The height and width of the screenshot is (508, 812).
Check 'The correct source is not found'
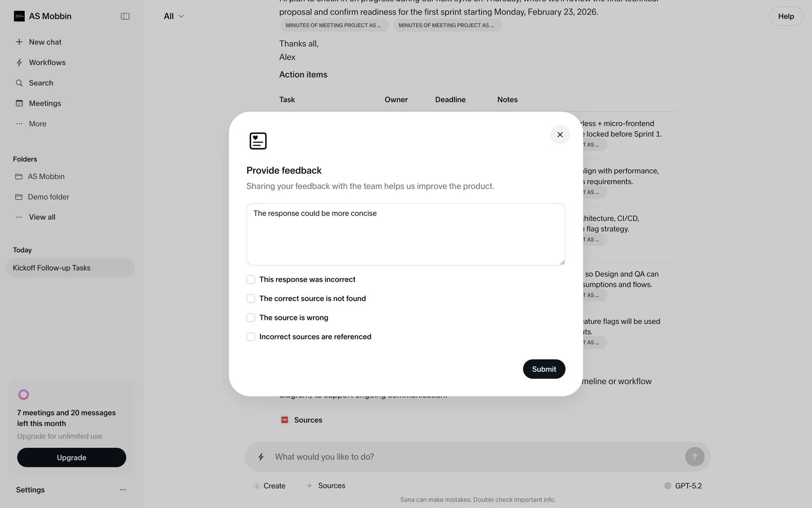[x=251, y=298]
